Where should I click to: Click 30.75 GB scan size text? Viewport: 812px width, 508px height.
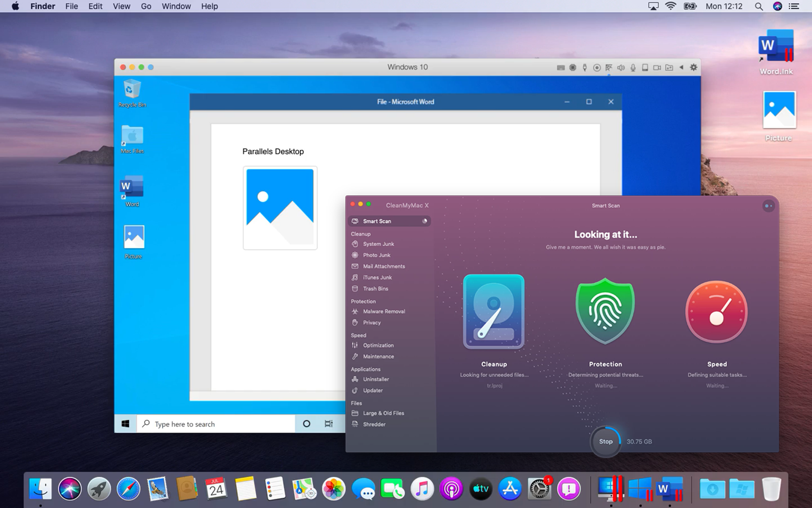[x=639, y=442]
